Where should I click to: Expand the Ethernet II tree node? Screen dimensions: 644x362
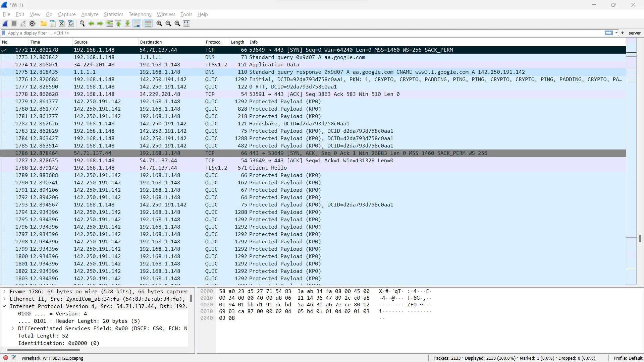coord(4,299)
